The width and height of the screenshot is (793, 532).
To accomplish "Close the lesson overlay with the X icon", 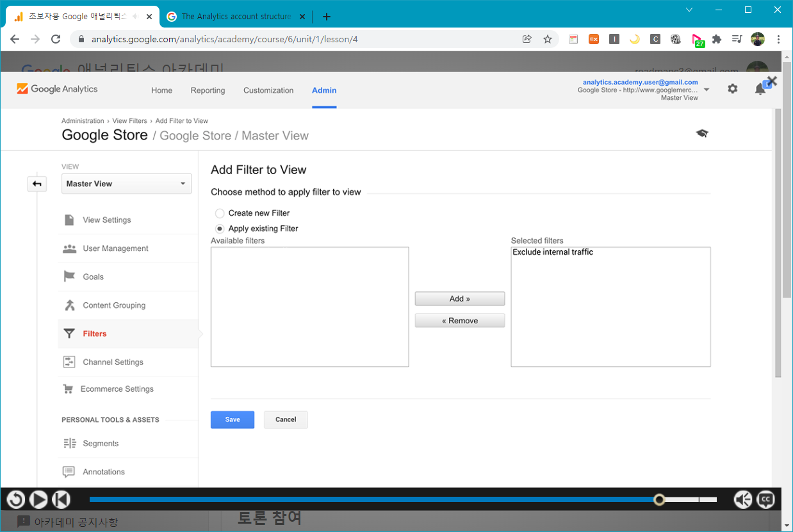I will [x=772, y=81].
